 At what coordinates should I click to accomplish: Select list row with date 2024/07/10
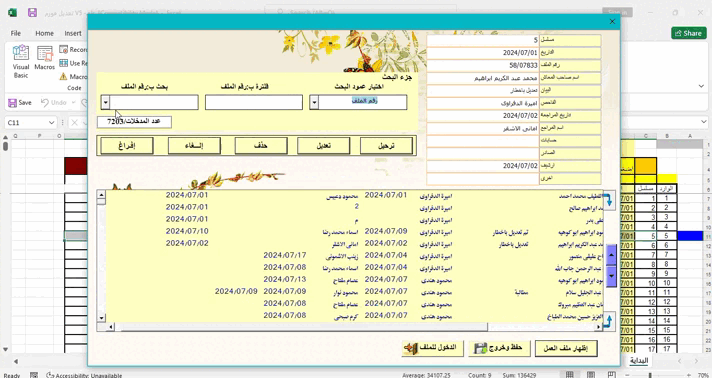coord(354,231)
